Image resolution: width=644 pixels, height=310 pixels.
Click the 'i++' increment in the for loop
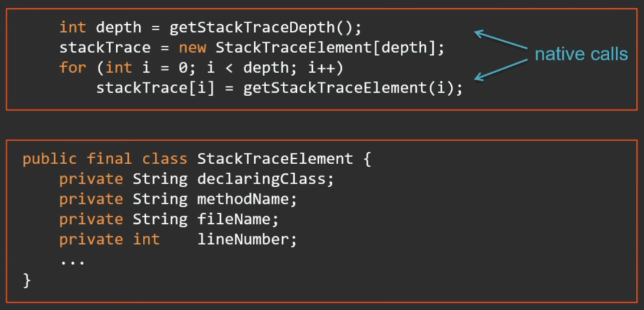[321, 68]
